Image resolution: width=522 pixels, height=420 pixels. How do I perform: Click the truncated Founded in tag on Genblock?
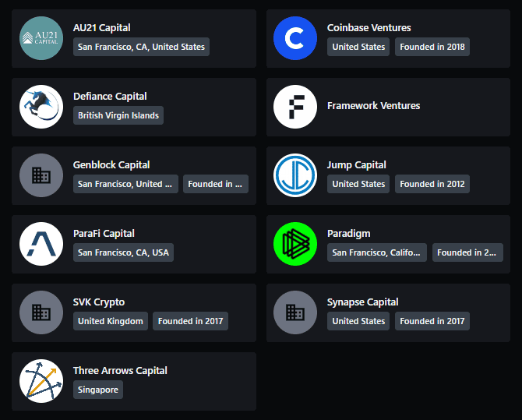(216, 184)
